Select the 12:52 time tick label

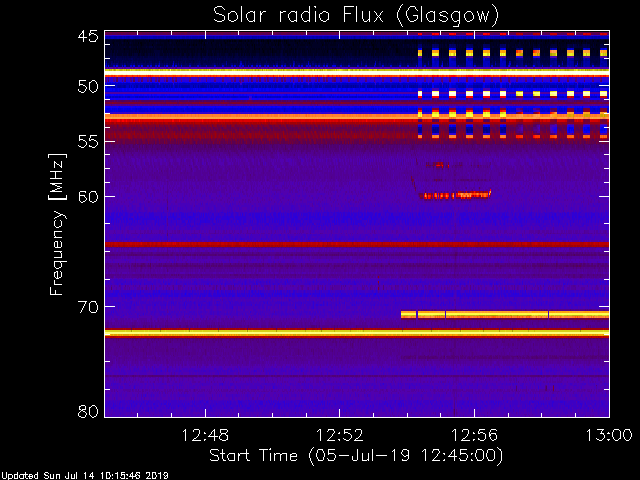point(340,435)
